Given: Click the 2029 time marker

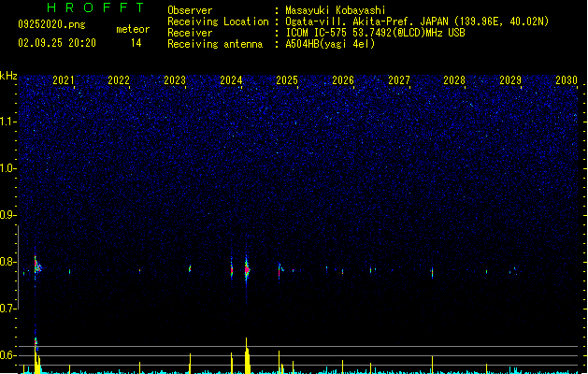Looking at the screenshot, I should (x=510, y=80).
